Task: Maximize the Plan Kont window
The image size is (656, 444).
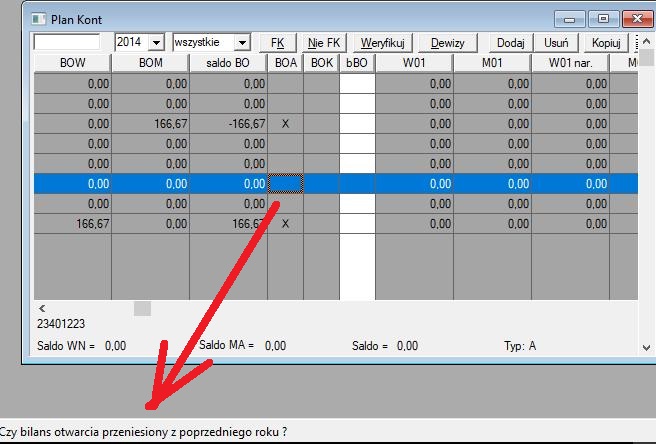Action: tap(603, 18)
